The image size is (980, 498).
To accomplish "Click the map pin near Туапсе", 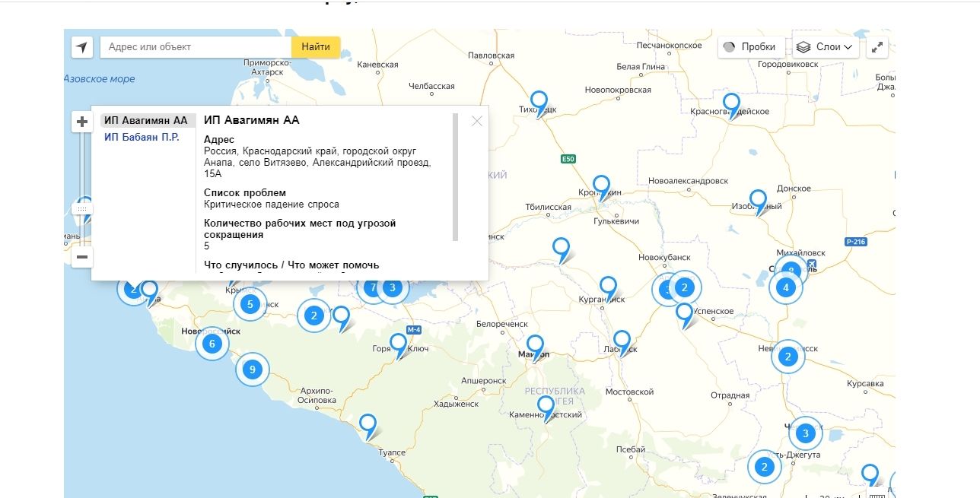I will coord(368,424).
